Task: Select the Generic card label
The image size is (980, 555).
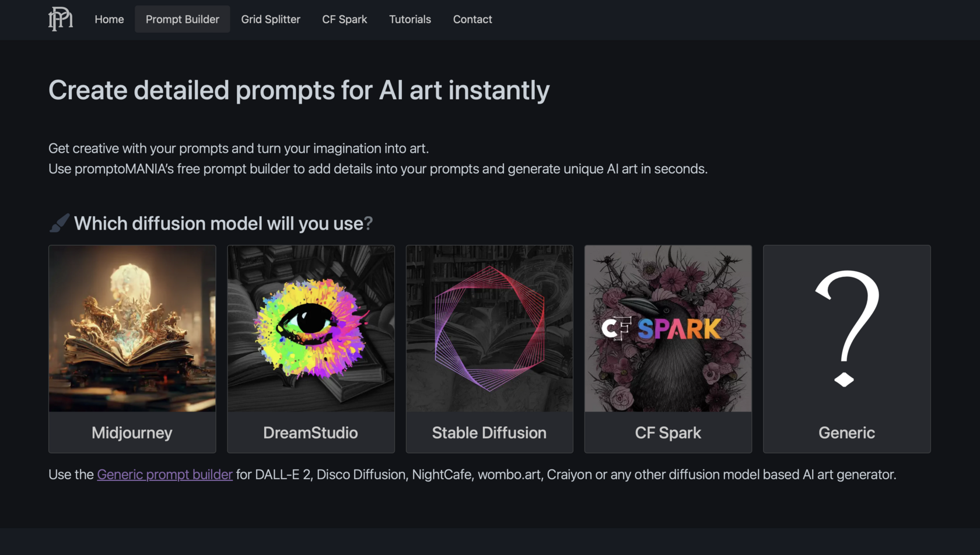Action: (x=846, y=433)
